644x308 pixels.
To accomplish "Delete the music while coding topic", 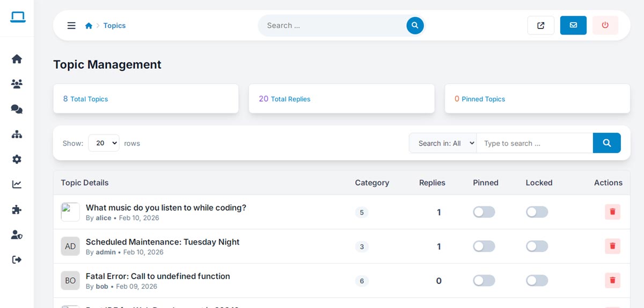I will point(612,212).
